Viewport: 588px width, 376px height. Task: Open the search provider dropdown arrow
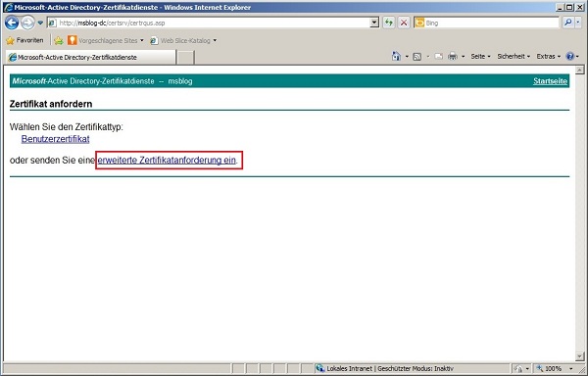coord(578,23)
